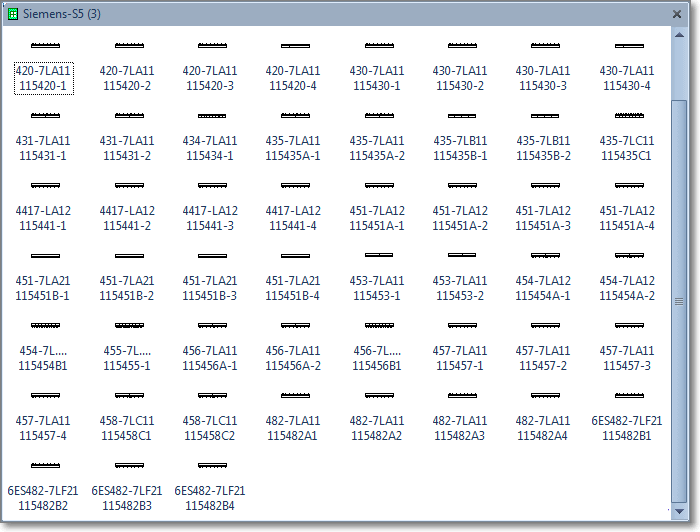Select the '435-7LB11 115435B-2' label
This screenshot has width=700, height=532.
(543, 148)
